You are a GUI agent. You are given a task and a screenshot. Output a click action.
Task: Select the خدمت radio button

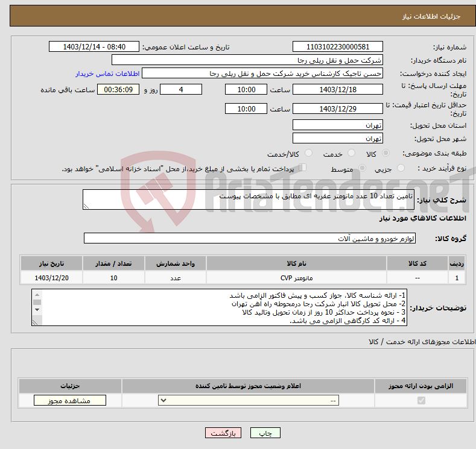351,153
